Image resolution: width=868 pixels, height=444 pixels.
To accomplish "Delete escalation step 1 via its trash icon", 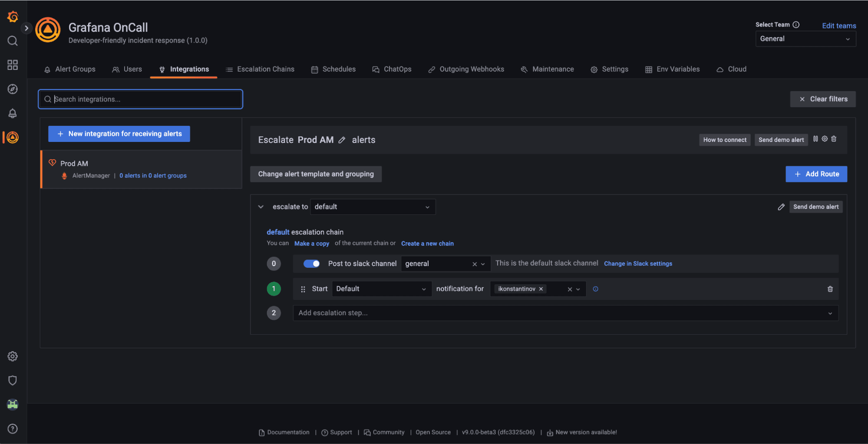I will pos(830,289).
